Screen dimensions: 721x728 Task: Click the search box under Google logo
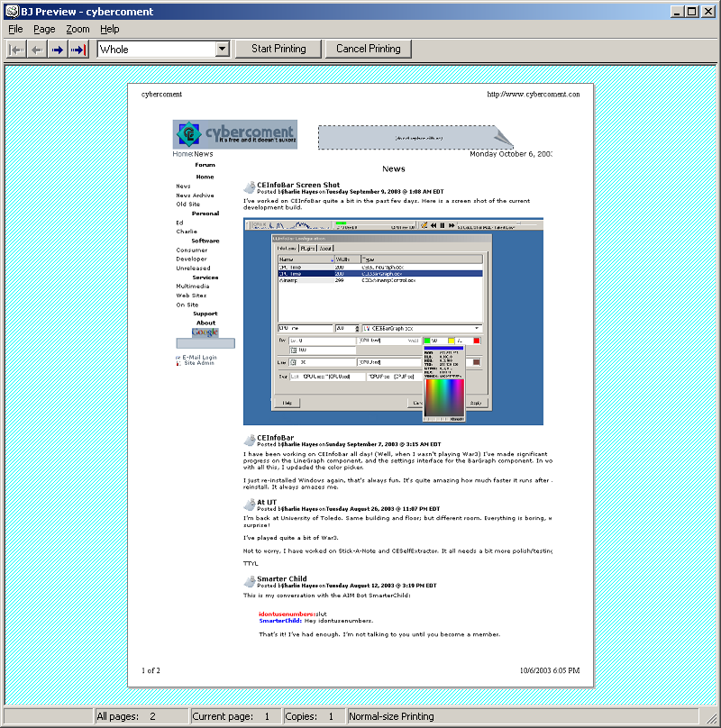pyautogui.click(x=205, y=343)
